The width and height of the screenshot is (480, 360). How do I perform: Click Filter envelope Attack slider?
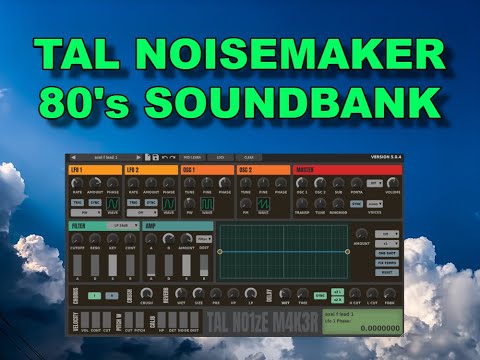point(77,265)
